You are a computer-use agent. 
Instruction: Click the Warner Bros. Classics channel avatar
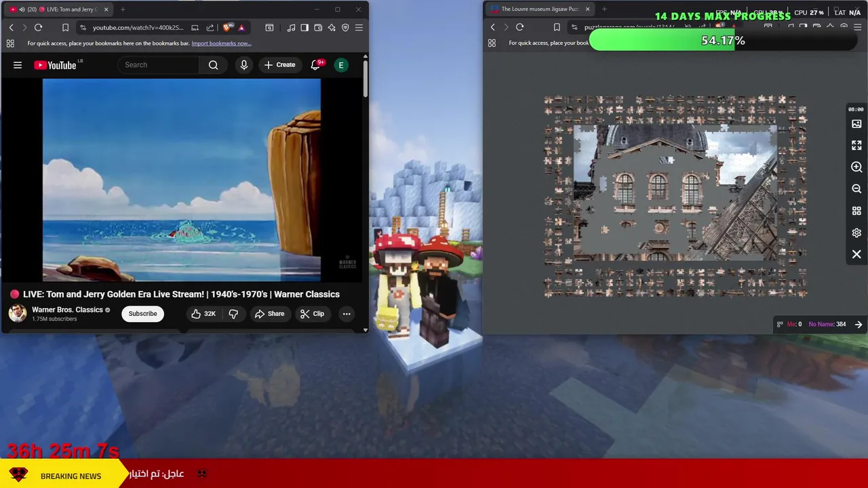tap(18, 313)
